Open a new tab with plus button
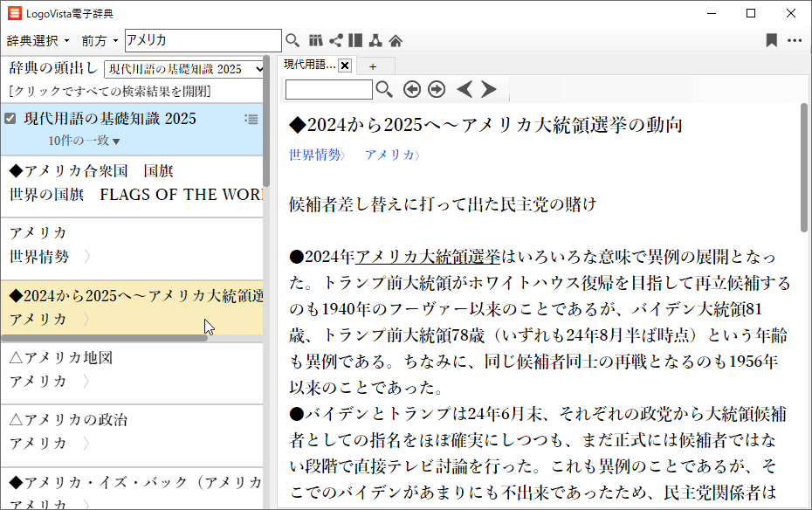This screenshot has height=510, width=812. click(x=373, y=66)
